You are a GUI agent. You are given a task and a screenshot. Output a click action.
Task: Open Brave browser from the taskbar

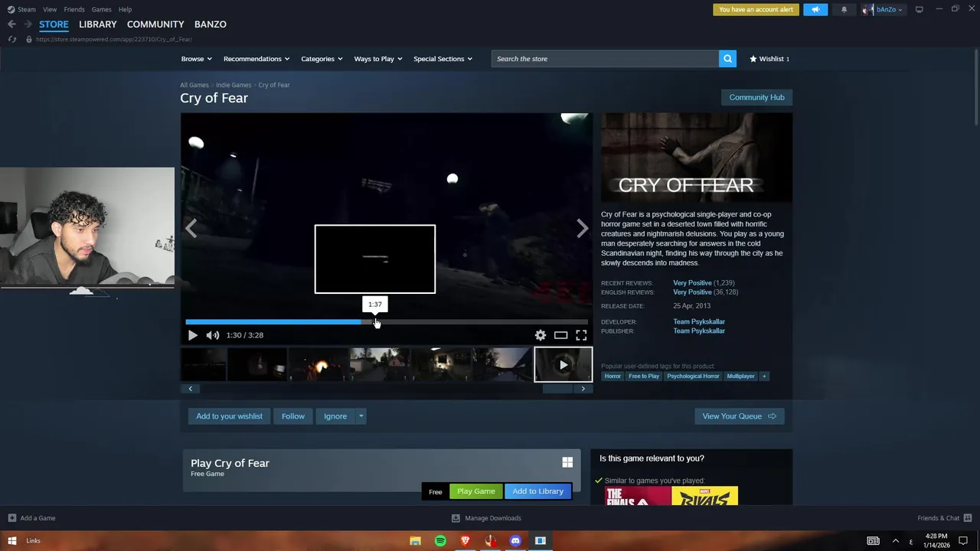pyautogui.click(x=465, y=541)
